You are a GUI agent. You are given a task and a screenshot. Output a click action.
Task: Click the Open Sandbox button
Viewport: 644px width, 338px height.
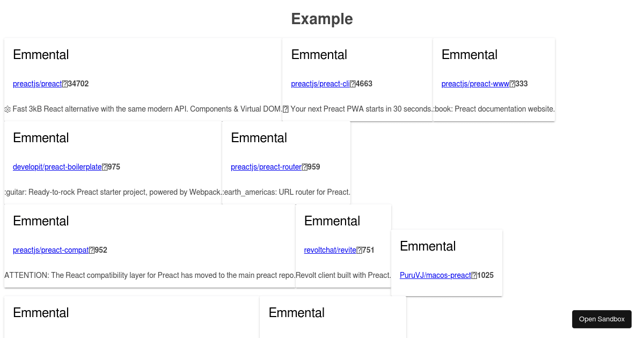[602, 319]
